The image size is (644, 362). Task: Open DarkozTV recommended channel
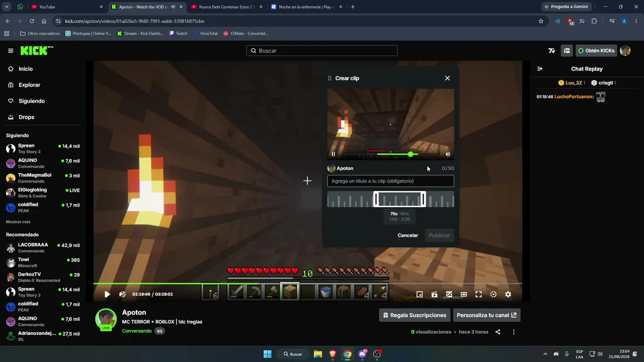click(x=42, y=277)
